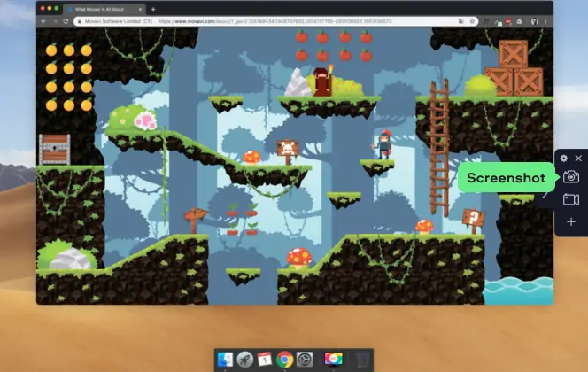Open Google Chrome from the Dock

(x=284, y=360)
